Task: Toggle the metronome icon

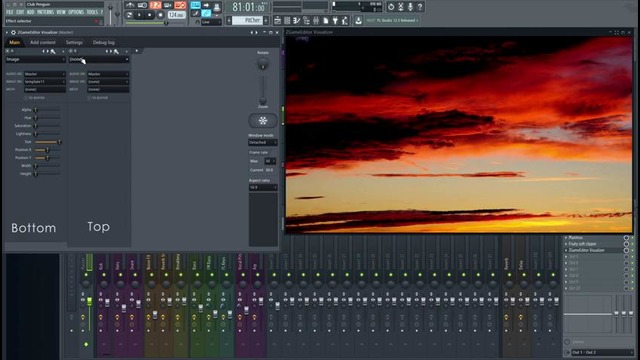Action: click(x=130, y=5)
